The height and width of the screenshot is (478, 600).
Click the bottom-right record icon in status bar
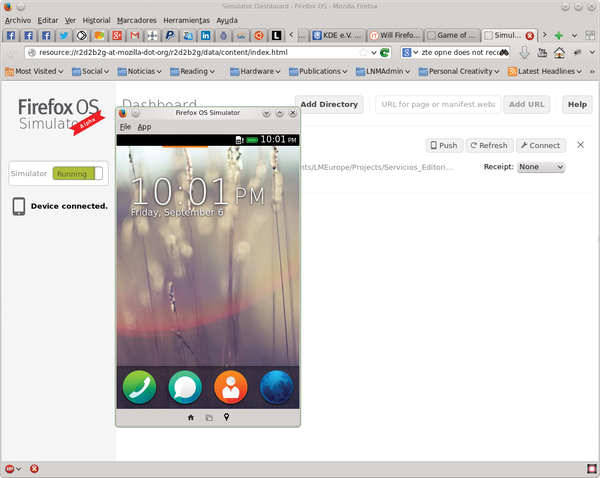[592, 469]
